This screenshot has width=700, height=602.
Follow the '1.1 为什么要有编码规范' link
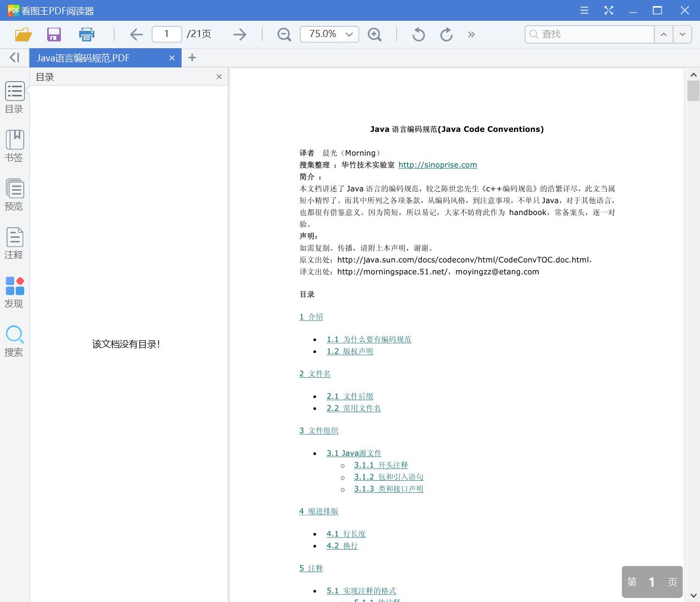[369, 339]
